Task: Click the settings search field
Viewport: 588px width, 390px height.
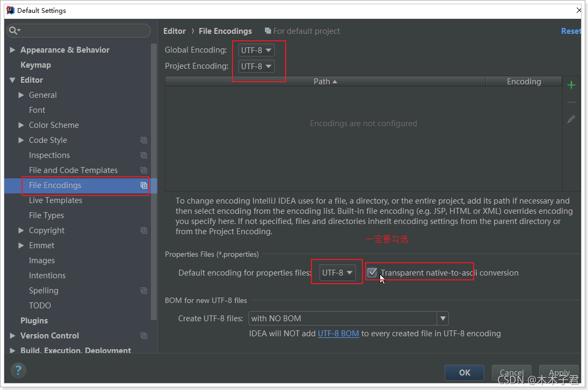Action: coord(79,31)
